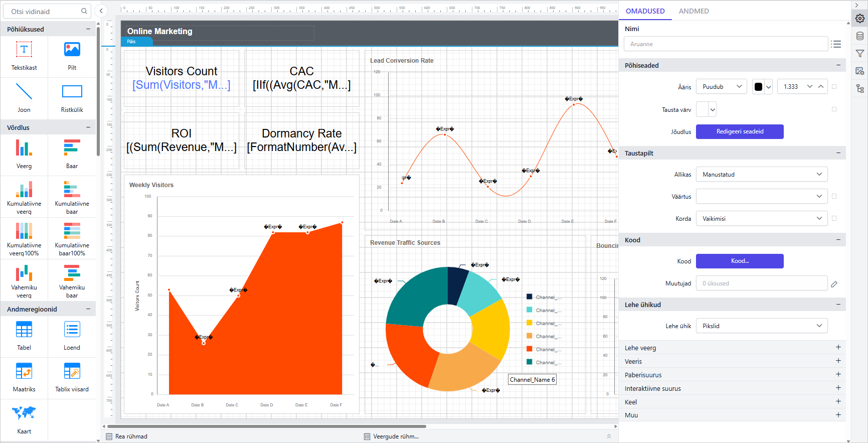This screenshot has width=868, height=443.
Task: Choose the Kumulatiivne veerg100% chart widget
Action: point(24,238)
